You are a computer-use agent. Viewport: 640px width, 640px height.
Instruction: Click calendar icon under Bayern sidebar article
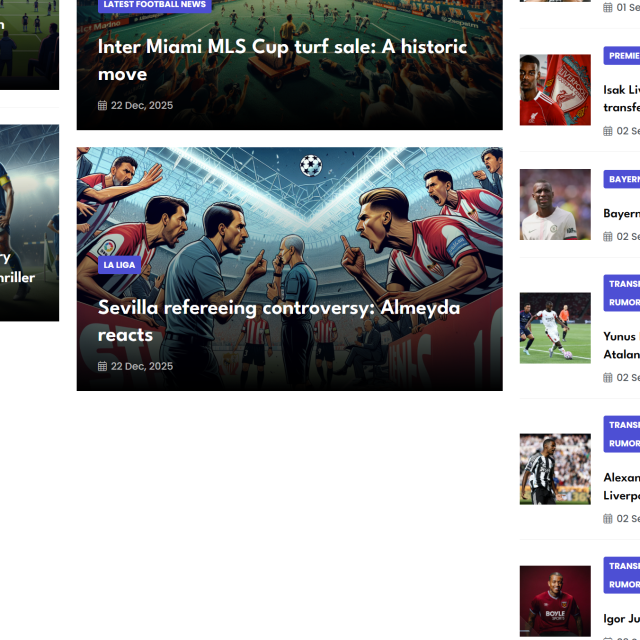click(x=608, y=237)
